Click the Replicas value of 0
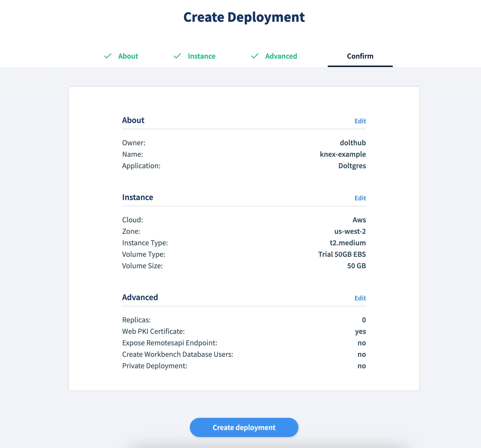Image resolution: width=481 pixels, height=448 pixels. point(364,320)
